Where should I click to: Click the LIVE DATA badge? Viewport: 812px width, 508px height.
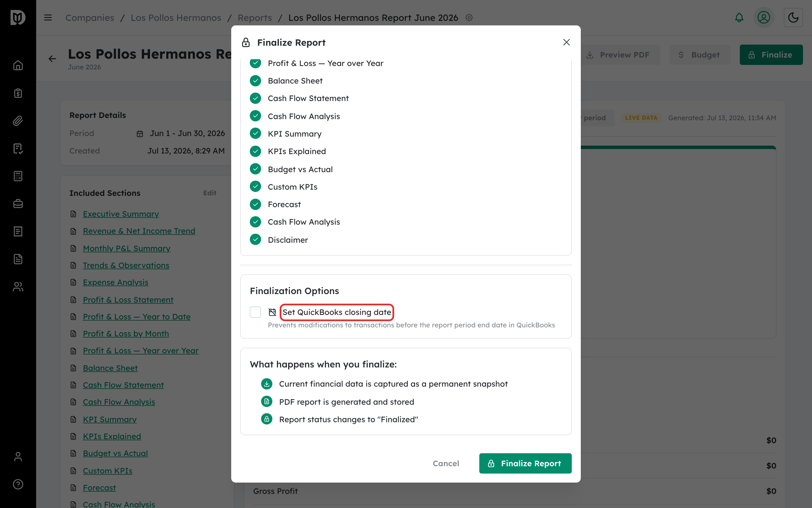[x=641, y=118]
